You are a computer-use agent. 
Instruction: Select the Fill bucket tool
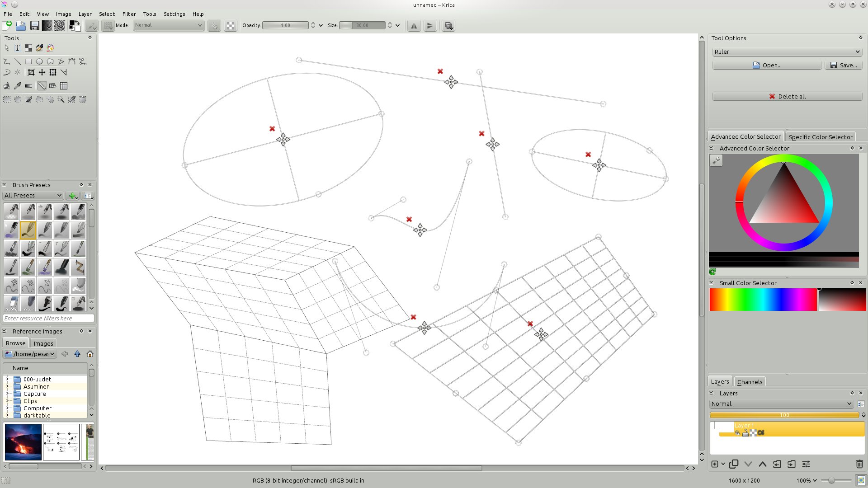pyautogui.click(x=7, y=86)
